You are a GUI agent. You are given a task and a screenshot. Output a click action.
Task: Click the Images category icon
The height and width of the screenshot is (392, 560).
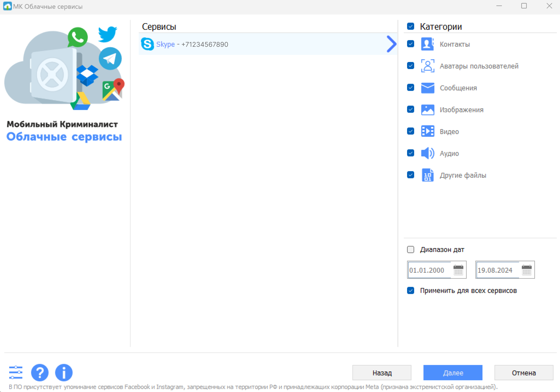[x=427, y=110]
